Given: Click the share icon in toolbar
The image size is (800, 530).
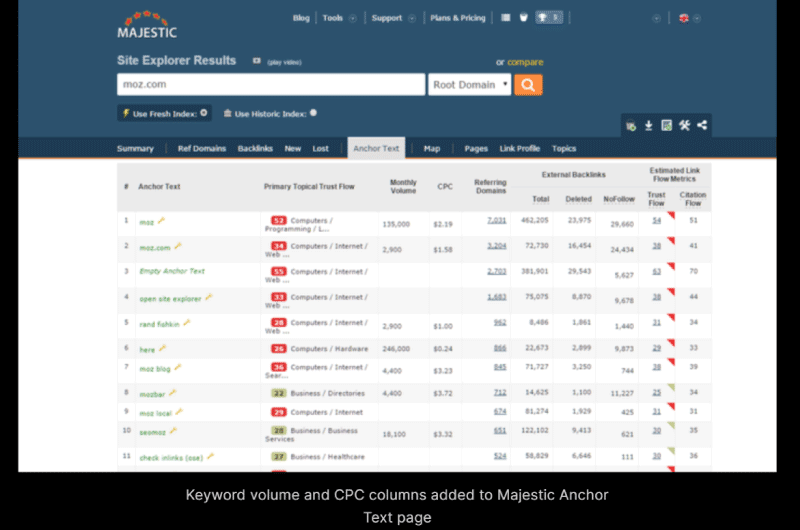Looking at the screenshot, I should (702, 125).
